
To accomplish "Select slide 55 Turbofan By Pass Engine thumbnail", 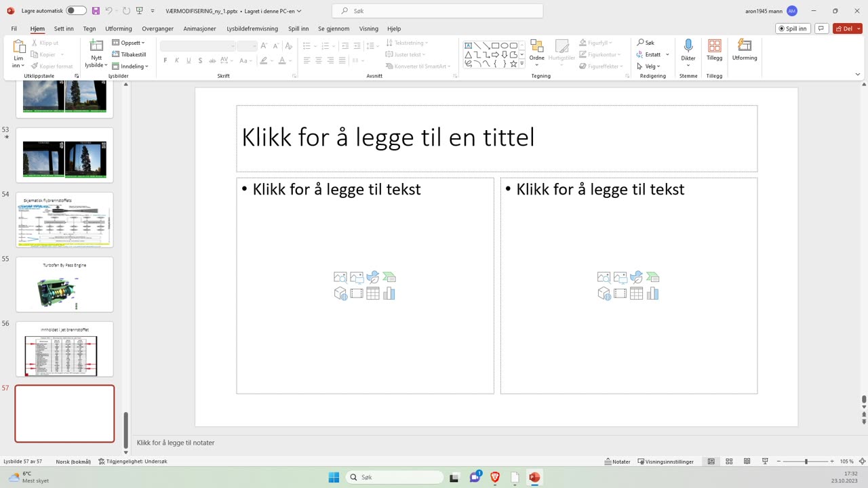I will tap(64, 285).
